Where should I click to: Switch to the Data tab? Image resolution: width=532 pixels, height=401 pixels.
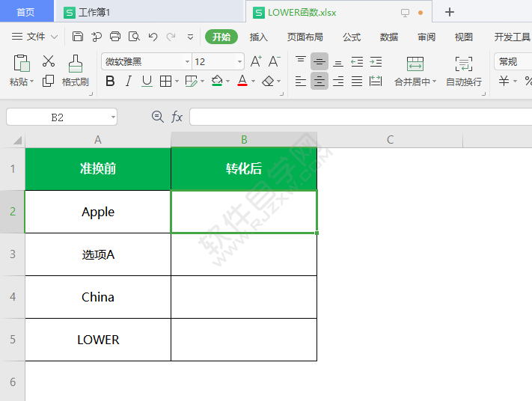coord(389,37)
